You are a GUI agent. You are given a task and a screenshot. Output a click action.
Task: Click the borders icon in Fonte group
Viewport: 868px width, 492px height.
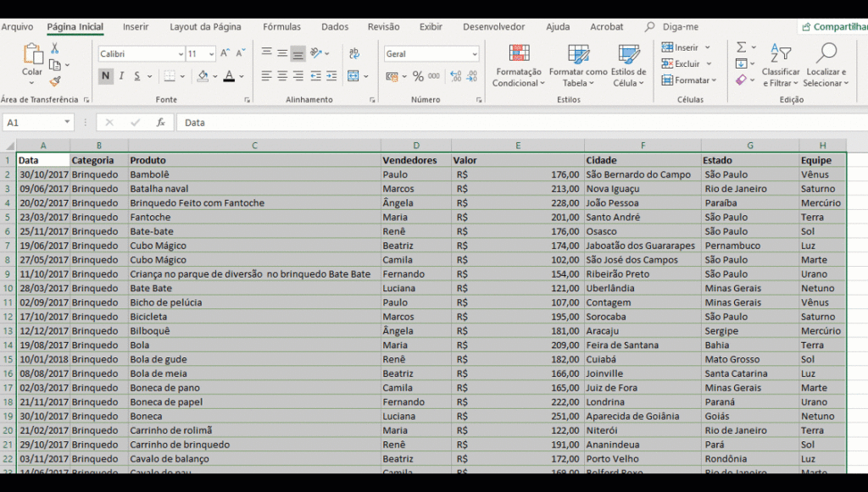(170, 76)
